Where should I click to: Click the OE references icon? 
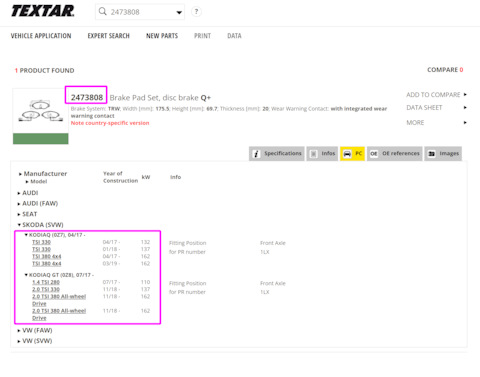(x=374, y=154)
